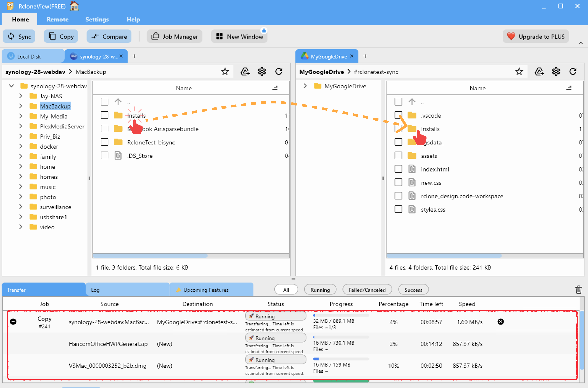Expand the PlexMediaServer folder in the tree
The height and width of the screenshot is (388, 588).
tap(21, 126)
